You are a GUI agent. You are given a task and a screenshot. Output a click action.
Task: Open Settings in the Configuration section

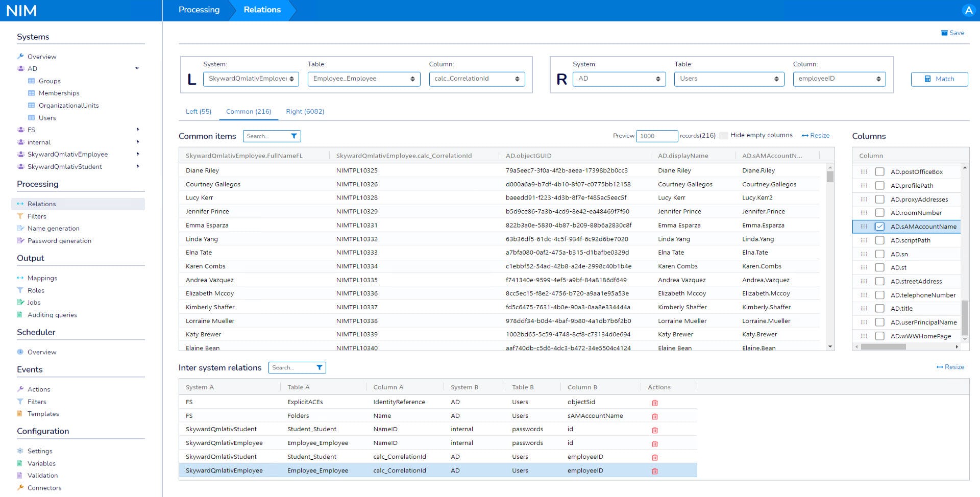click(x=40, y=451)
